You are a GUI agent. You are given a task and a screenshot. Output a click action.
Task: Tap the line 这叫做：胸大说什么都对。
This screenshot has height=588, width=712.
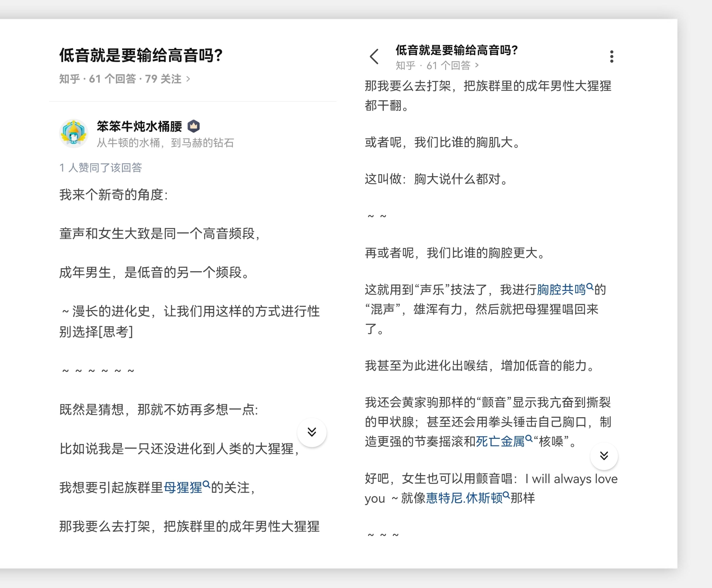pos(436,179)
